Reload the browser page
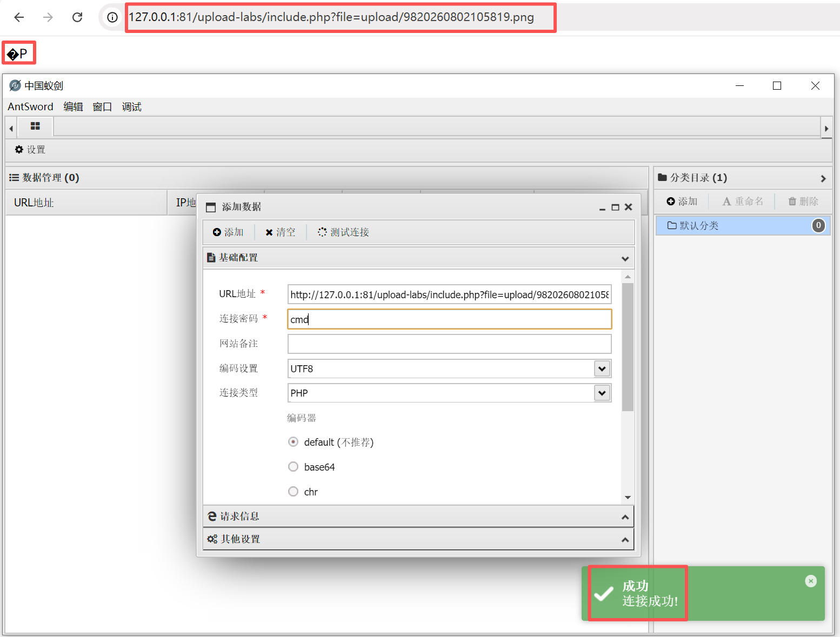Screen dimensions: 840x637 coord(77,17)
